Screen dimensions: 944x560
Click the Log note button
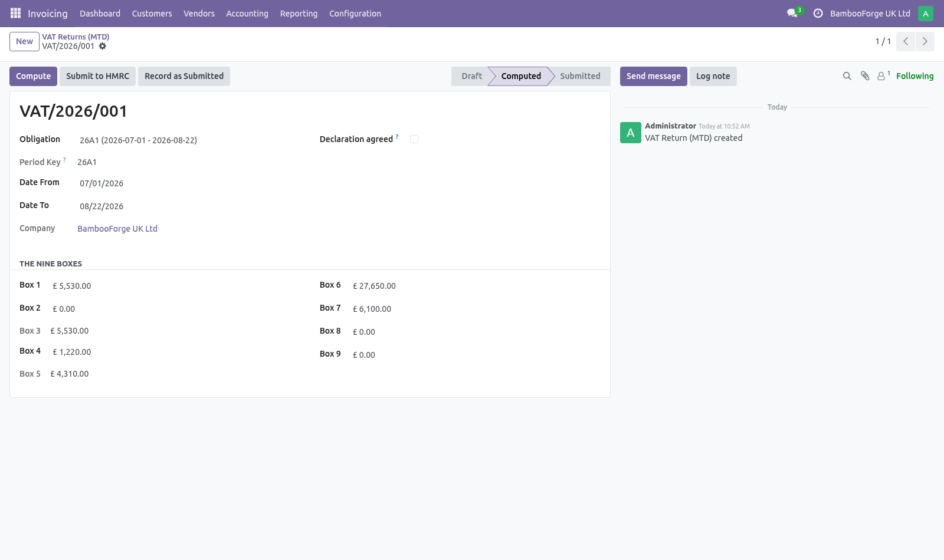point(713,76)
